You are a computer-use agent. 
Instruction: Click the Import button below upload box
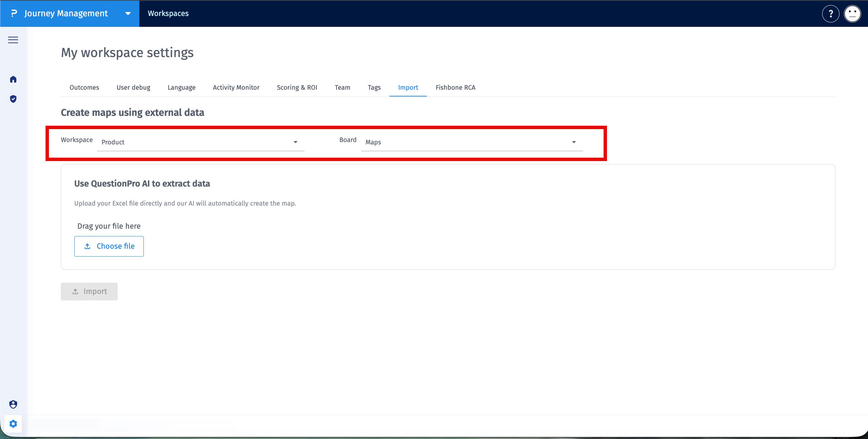pyautogui.click(x=89, y=292)
